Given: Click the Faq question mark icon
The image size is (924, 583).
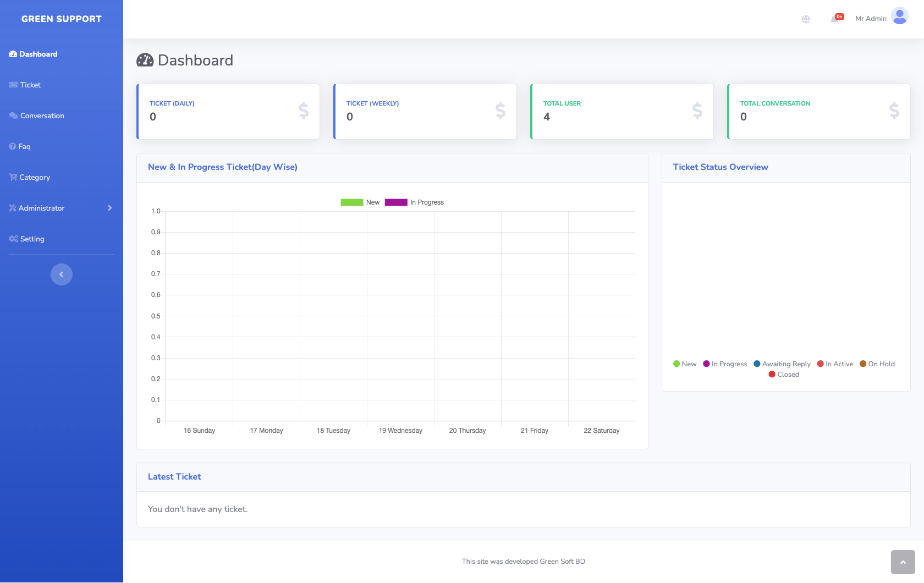Looking at the screenshot, I should click(x=13, y=146).
